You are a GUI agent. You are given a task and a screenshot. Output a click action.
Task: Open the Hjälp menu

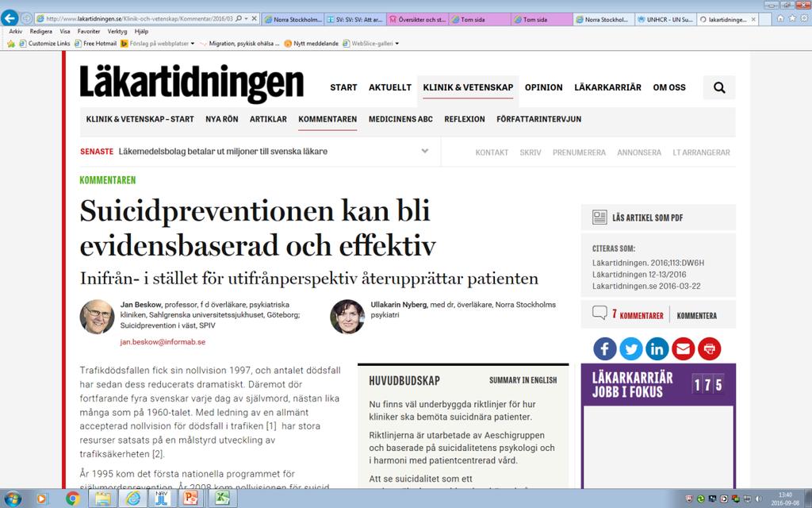[x=141, y=32]
